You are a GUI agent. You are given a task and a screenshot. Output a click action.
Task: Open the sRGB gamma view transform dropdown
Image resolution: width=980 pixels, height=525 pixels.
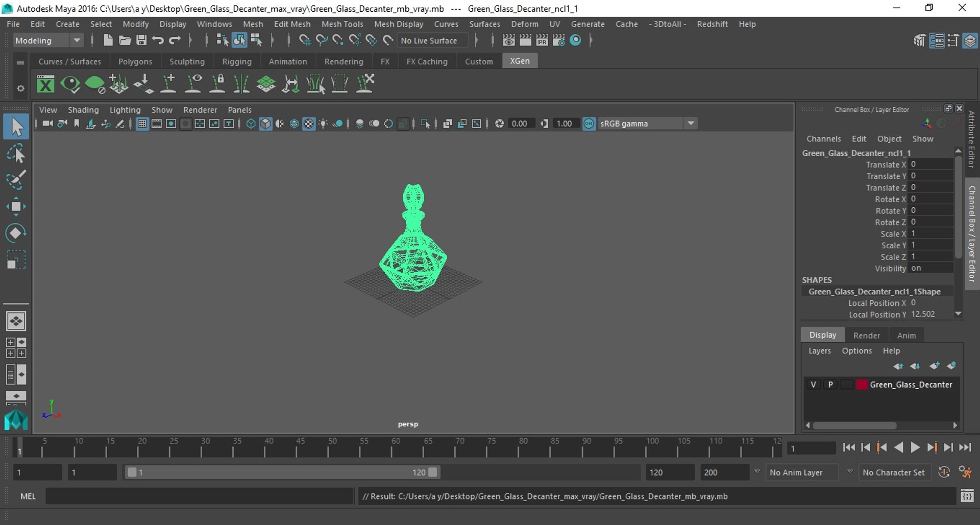tap(648, 124)
